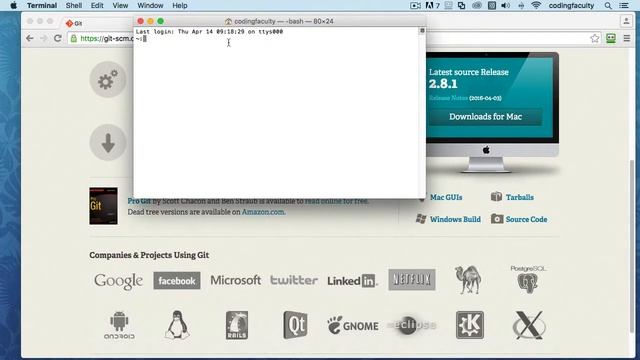Click the Windows flag icon
This screenshot has width=640, height=360.
[421, 219]
